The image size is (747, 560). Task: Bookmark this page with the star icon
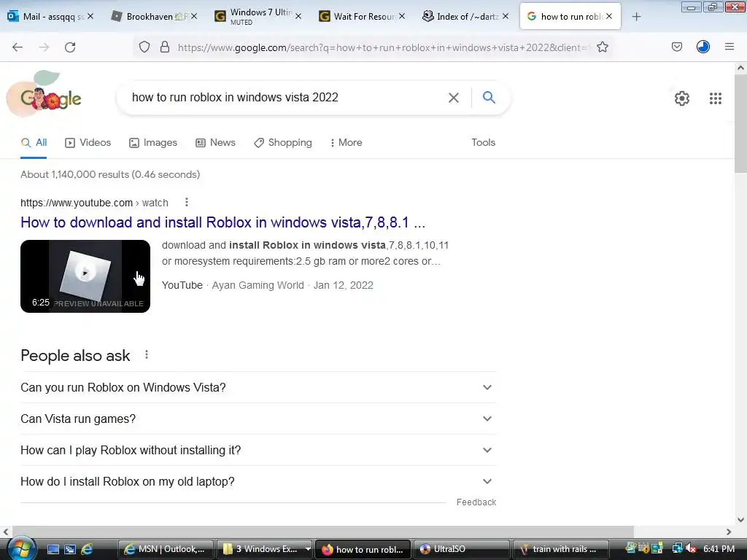tap(602, 47)
